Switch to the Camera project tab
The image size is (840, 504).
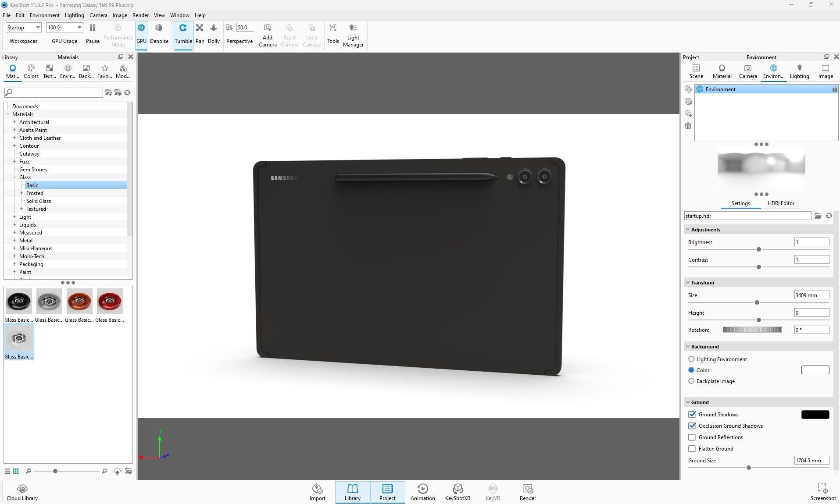point(748,71)
